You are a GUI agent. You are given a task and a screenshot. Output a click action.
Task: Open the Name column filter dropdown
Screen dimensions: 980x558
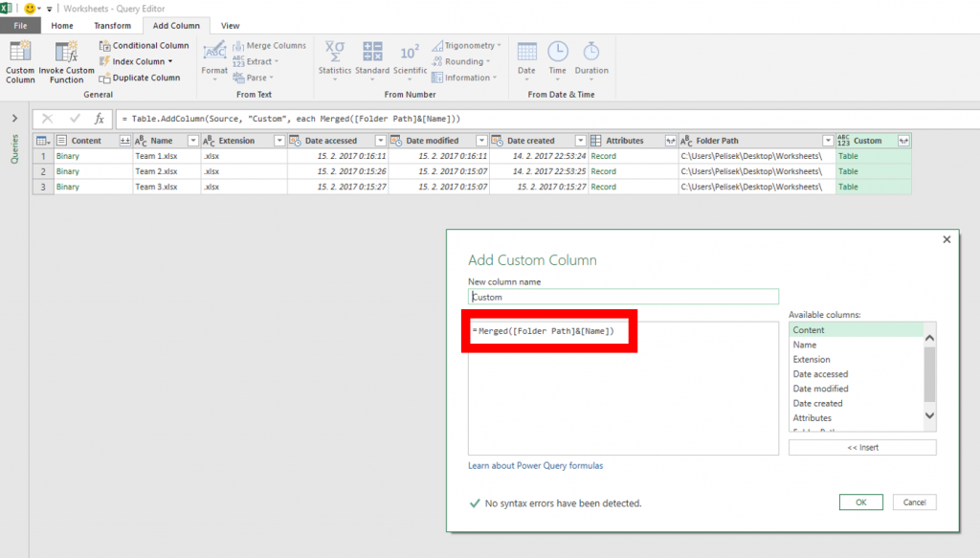click(193, 141)
